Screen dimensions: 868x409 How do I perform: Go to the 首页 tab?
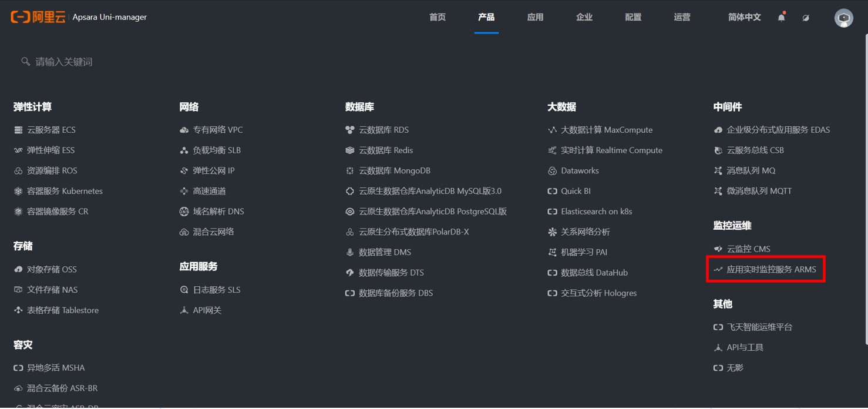438,17
